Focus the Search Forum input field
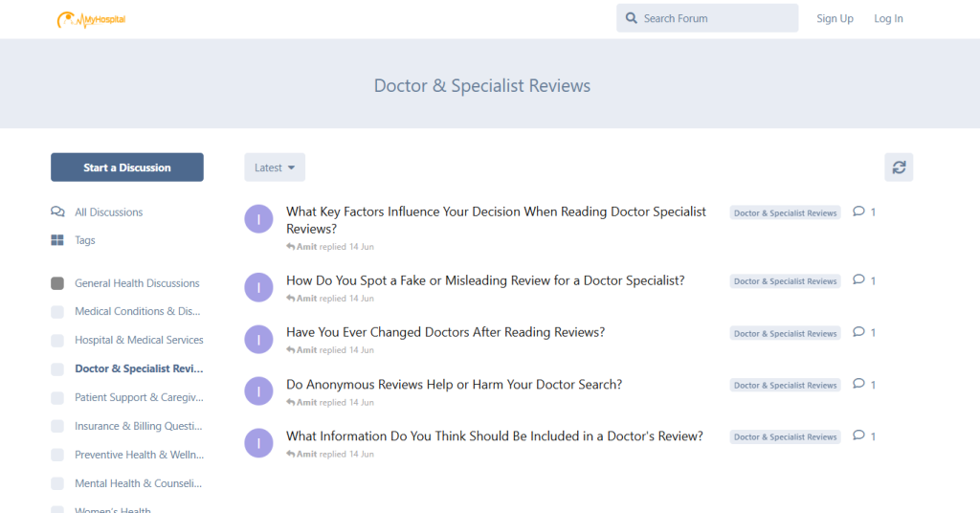This screenshot has width=980, height=513. pyautogui.click(x=713, y=18)
